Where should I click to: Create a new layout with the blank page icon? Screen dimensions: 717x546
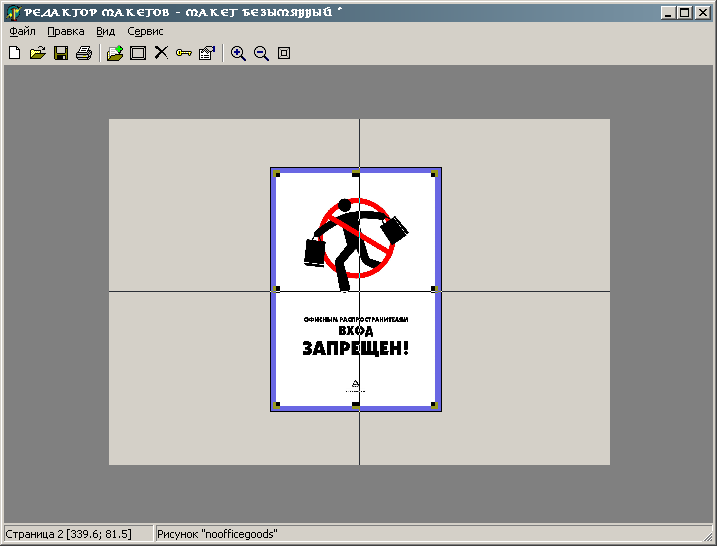click(14, 53)
